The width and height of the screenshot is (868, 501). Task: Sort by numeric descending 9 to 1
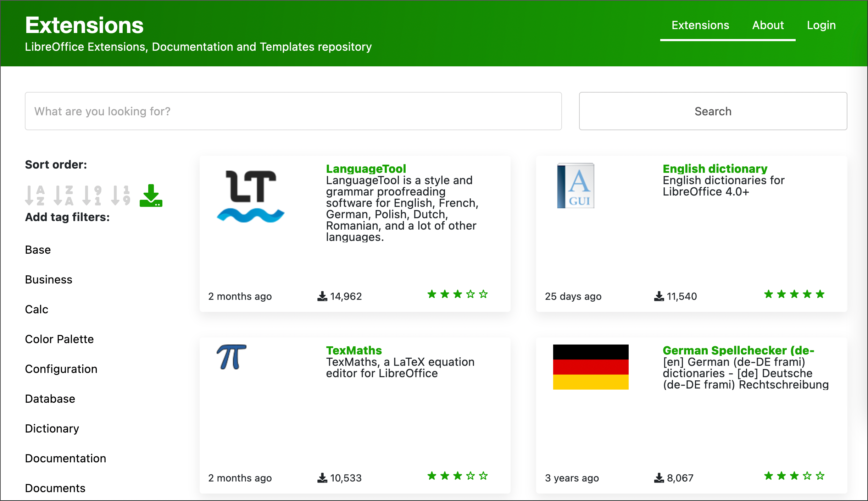click(92, 195)
